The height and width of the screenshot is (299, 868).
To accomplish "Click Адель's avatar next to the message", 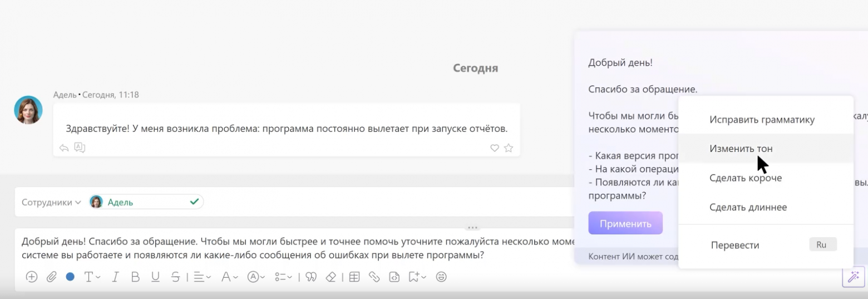I will click(x=28, y=110).
